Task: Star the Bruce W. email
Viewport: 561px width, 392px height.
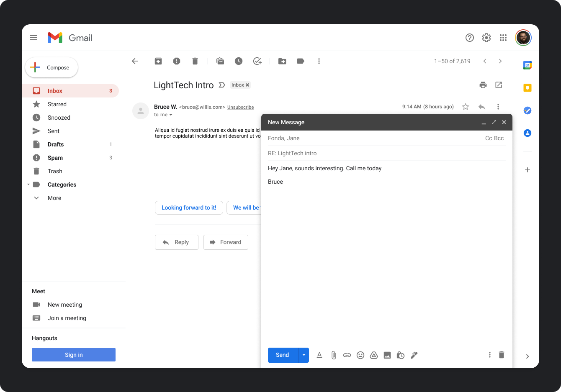Action: [466, 107]
